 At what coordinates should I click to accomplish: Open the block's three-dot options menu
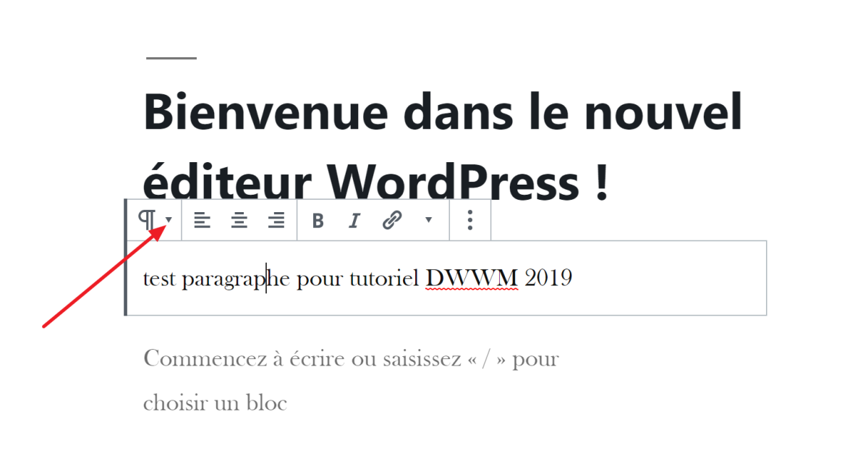click(470, 220)
